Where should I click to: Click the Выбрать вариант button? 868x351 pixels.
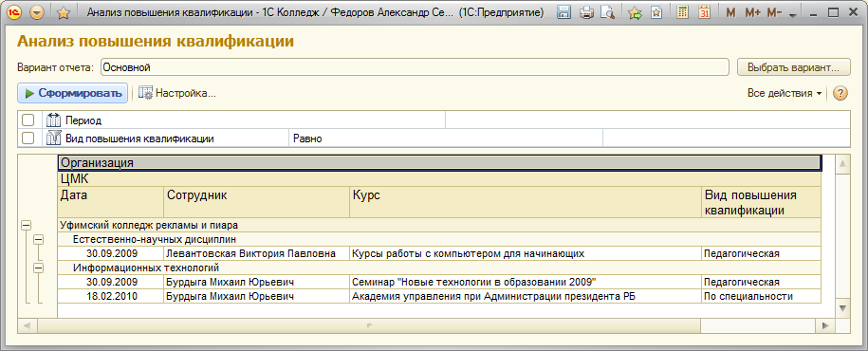click(793, 67)
